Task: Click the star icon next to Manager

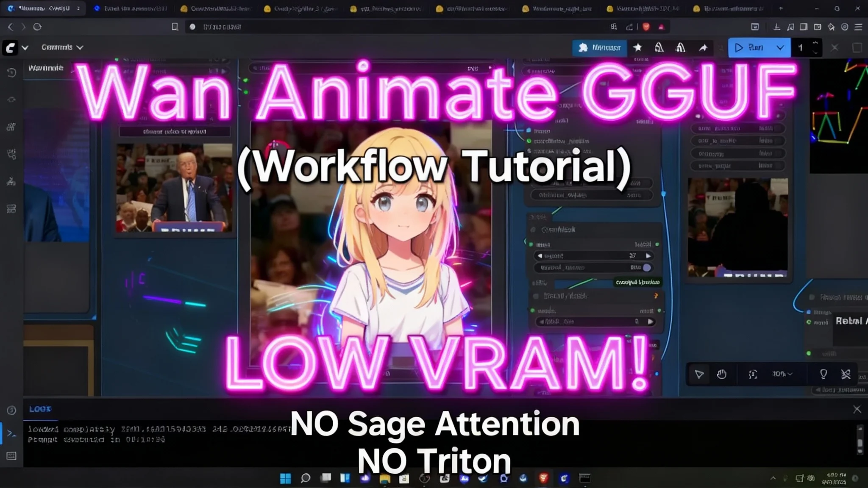Action: (x=637, y=47)
